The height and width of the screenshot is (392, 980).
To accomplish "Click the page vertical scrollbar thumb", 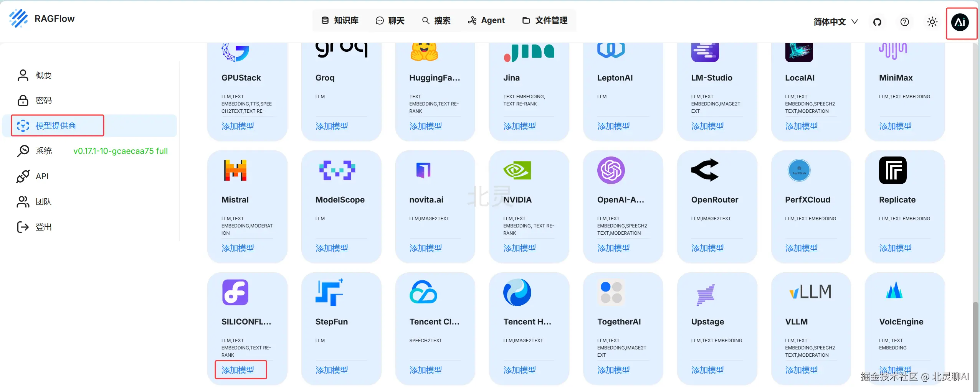I will click(x=975, y=347).
